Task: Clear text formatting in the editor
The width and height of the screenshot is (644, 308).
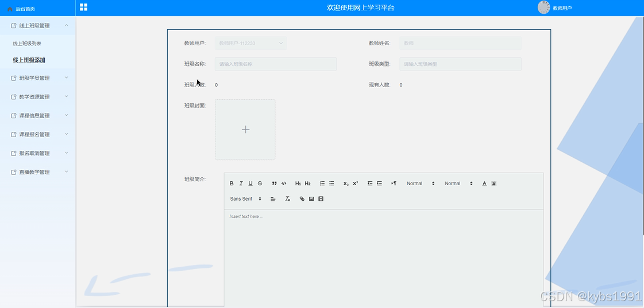Action: (288, 199)
